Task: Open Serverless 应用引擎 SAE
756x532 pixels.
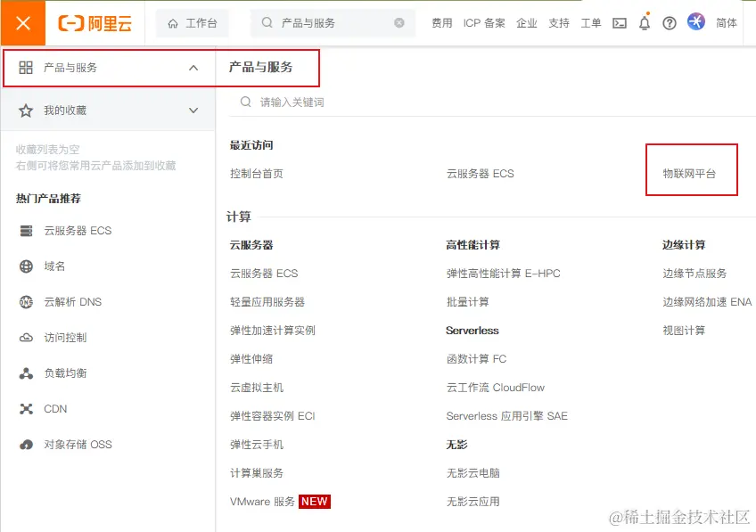Action: point(506,416)
